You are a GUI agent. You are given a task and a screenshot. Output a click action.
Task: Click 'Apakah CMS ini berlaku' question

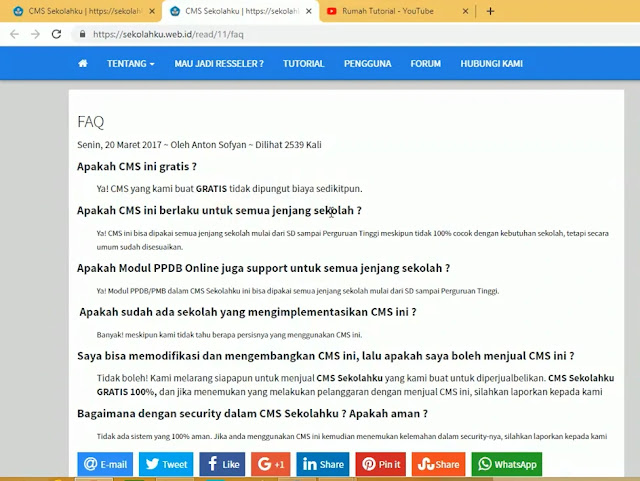(219, 211)
